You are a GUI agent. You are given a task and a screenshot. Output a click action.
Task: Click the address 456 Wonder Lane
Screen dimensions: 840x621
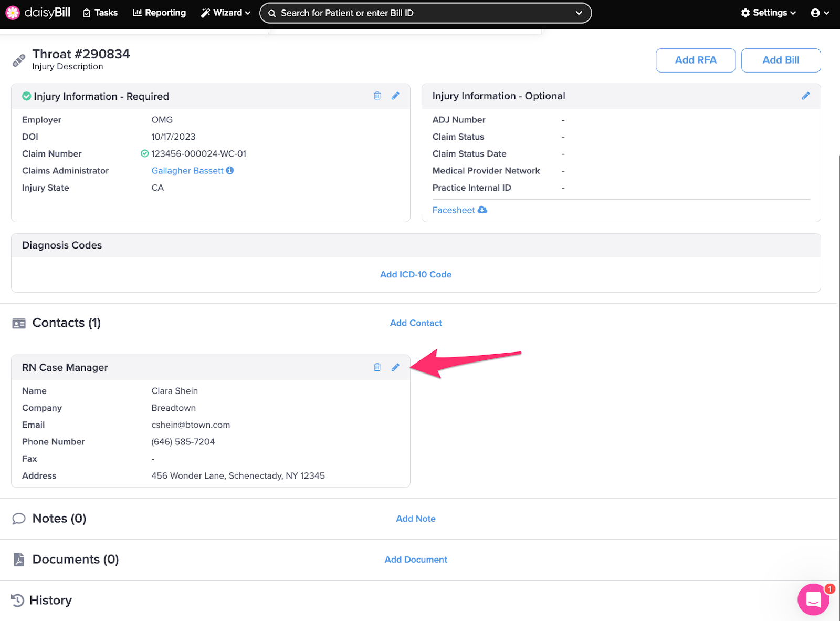[x=238, y=475]
